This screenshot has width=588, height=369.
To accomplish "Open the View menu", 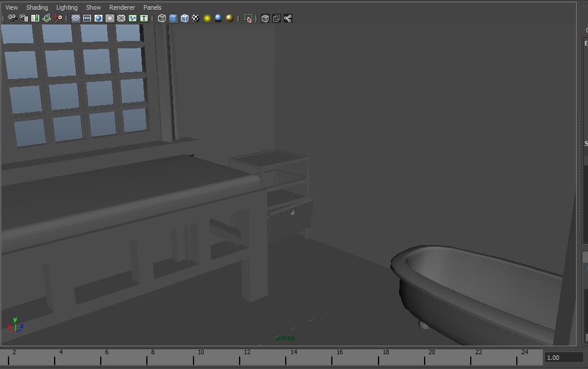I will 11,7.
